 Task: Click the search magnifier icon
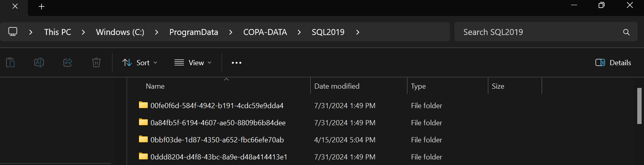point(626,32)
